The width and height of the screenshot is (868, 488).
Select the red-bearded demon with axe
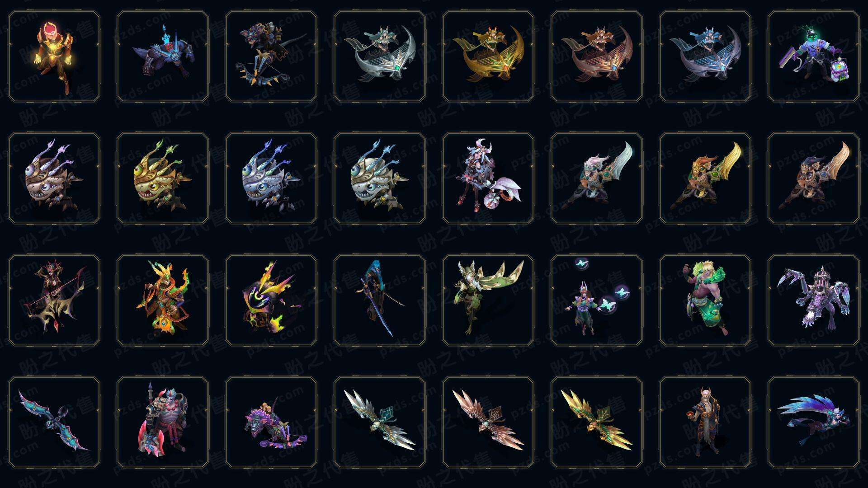pos(163,422)
